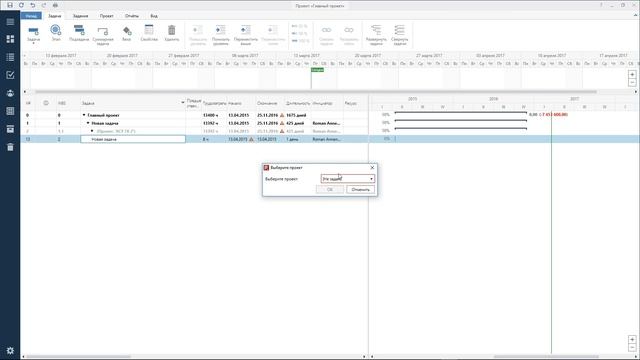Click Связать задачи link icon

point(327,35)
